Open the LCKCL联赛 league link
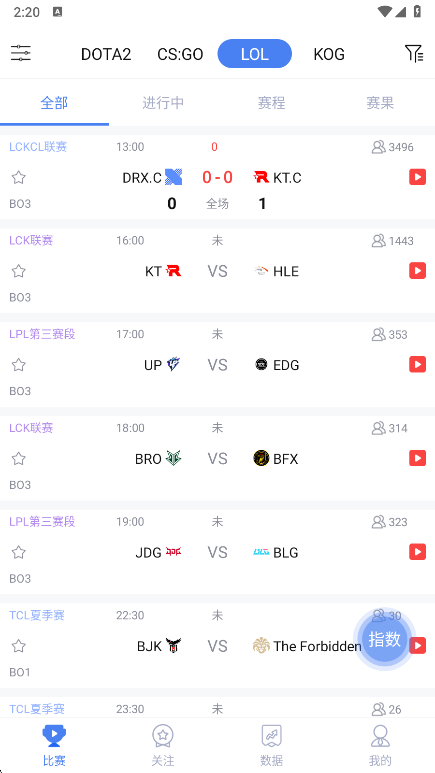The width and height of the screenshot is (435, 773). pos(38,147)
